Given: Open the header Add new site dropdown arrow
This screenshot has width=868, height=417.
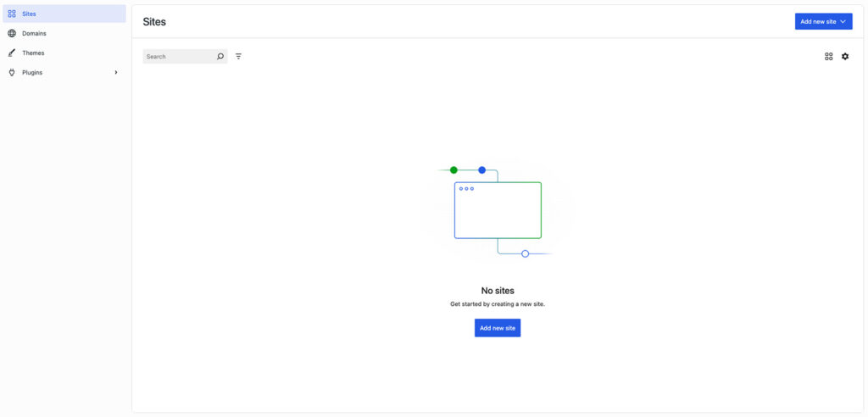Looking at the screenshot, I should point(843,21).
